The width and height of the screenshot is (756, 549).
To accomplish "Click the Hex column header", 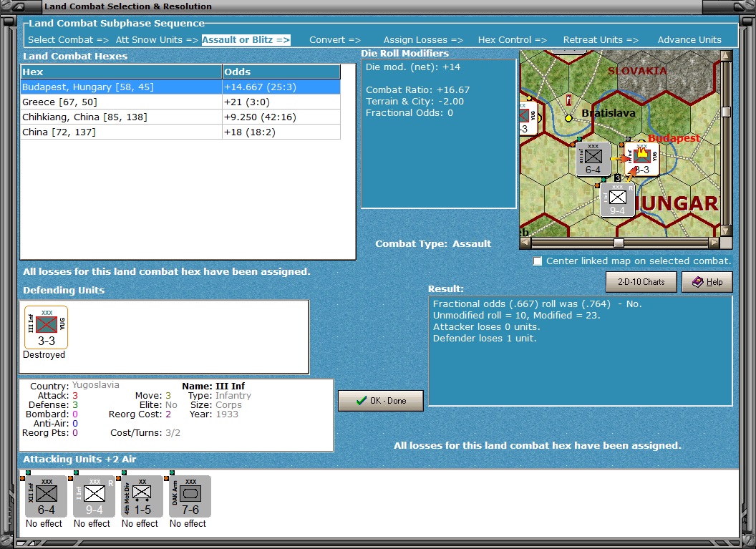I will point(122,72).
